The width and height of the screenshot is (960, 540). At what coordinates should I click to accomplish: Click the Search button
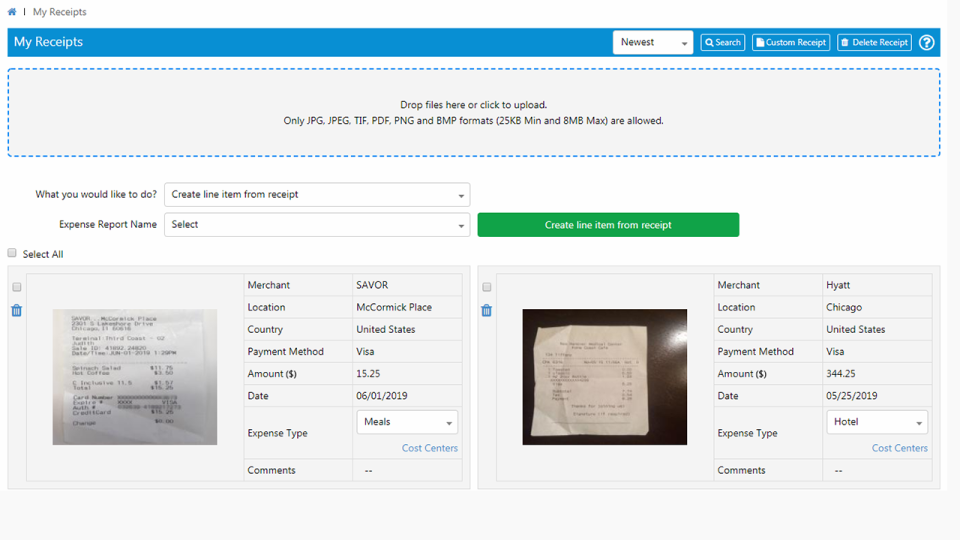[722, 42]
